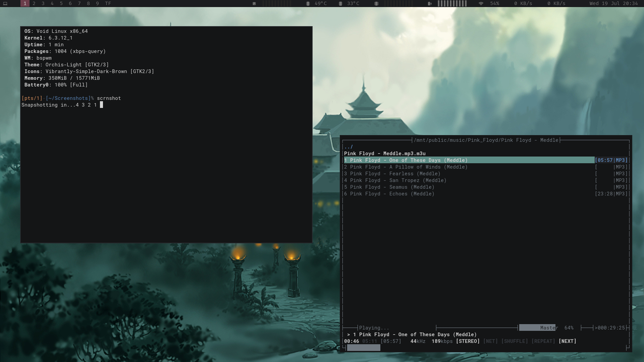Toggle SHUFFLE mode in player
644x362 pixels.
(x=515, y=341)
